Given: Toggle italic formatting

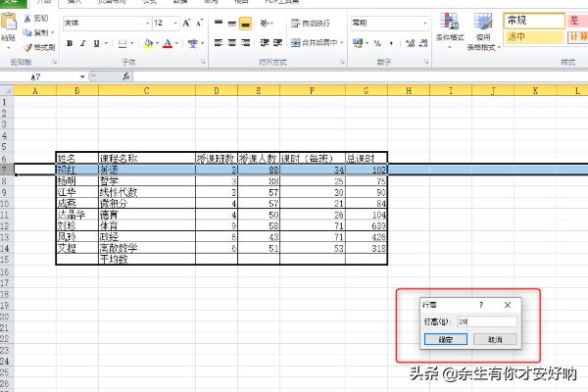Looking at the screenshot, I should tap(83, 43).
